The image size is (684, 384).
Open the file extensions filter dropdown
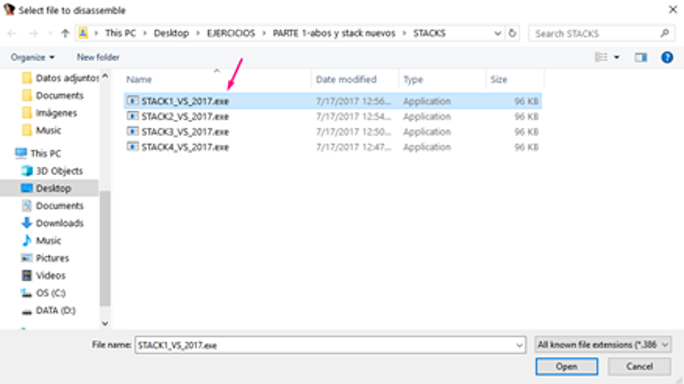click(x=603, y=345)
